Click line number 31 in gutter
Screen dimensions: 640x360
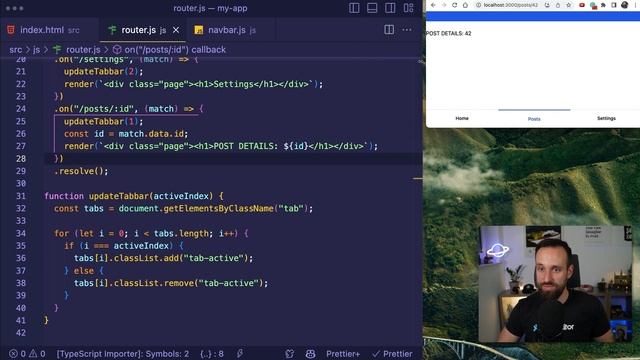[x=21, y=196]
